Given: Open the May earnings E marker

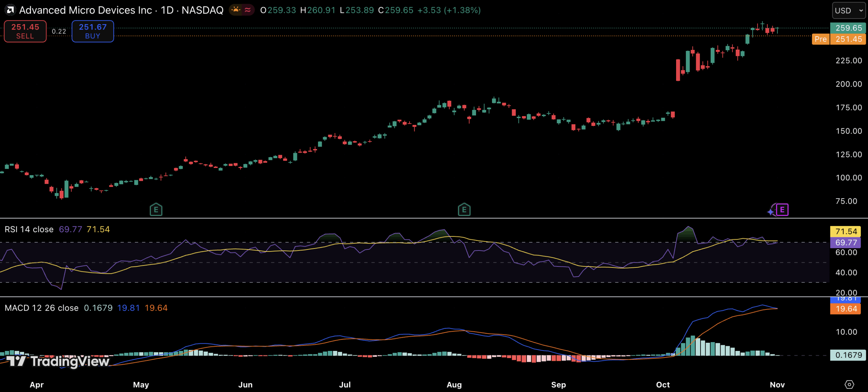Looking at the screenshot, I should coord(156,210).
